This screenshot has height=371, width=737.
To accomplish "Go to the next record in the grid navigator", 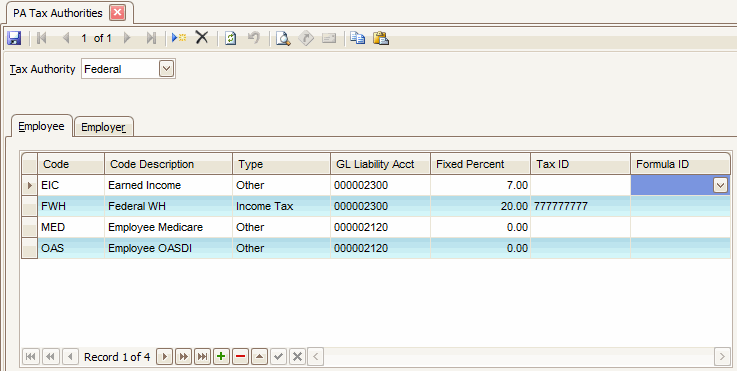I will click(x=164, y=356).
